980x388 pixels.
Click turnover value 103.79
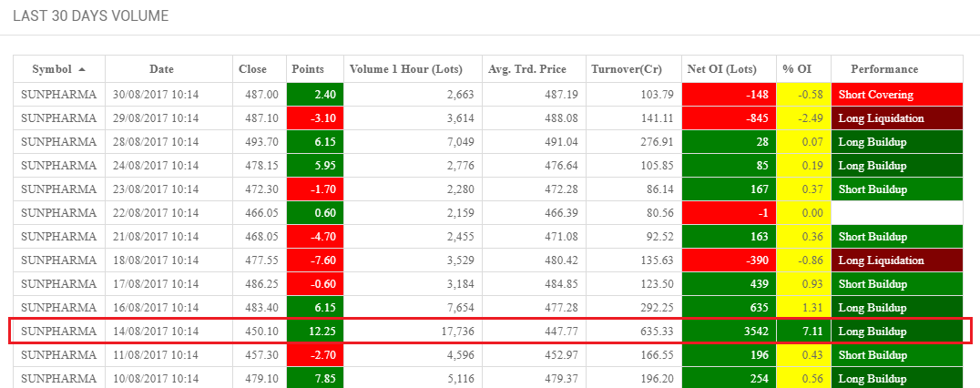coord(658,95)
